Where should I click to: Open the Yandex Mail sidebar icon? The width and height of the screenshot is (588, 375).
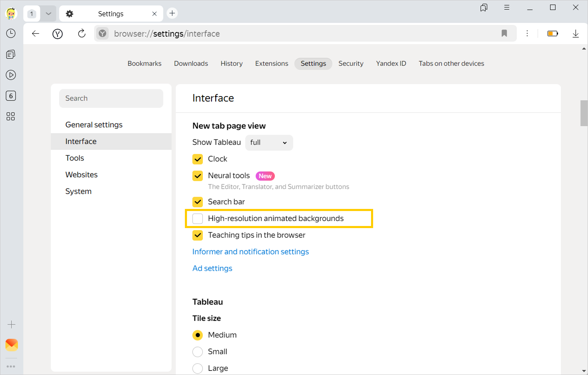(11, 344)
